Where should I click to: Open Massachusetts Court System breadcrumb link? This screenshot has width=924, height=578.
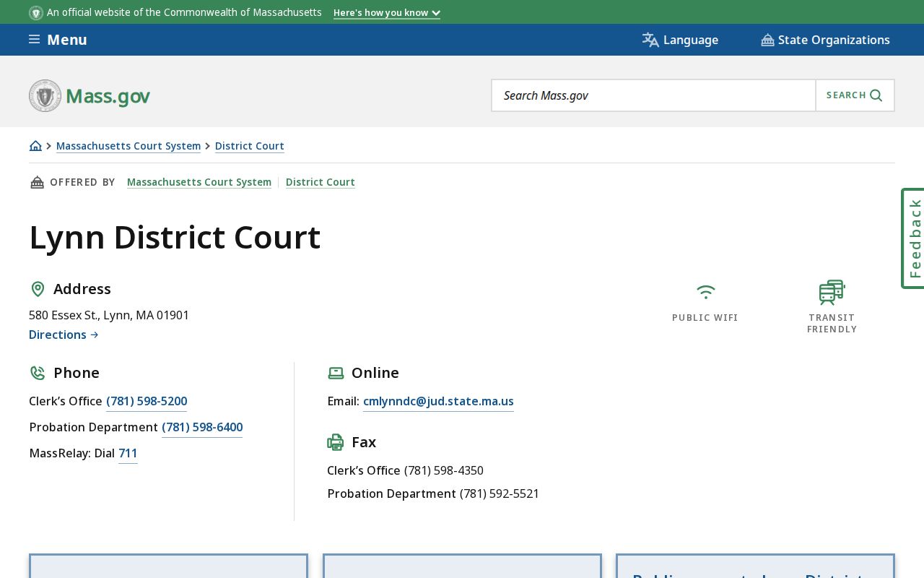pyautogui.click(x=128, y=146)
